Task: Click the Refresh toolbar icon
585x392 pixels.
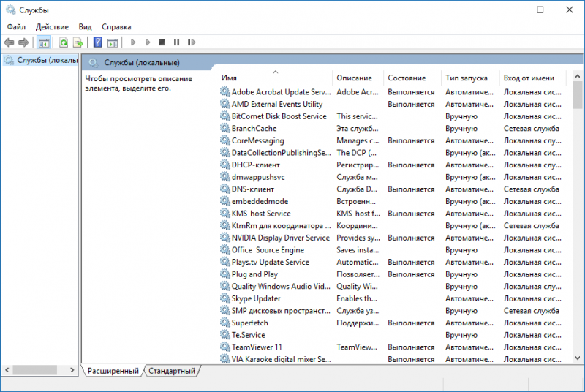Action: coord(64,42)
